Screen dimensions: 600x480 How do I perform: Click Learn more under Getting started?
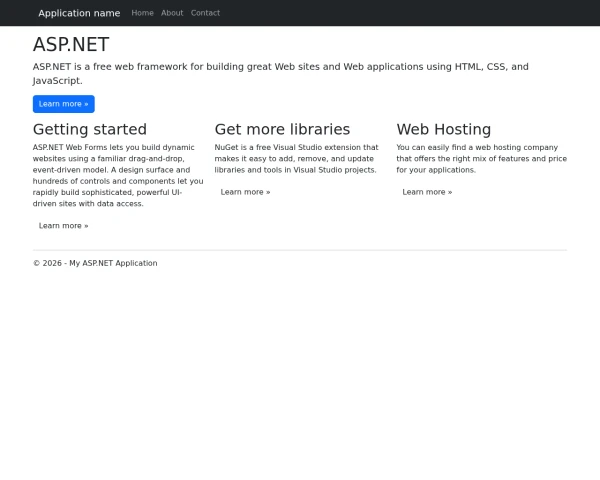(63, 226)
